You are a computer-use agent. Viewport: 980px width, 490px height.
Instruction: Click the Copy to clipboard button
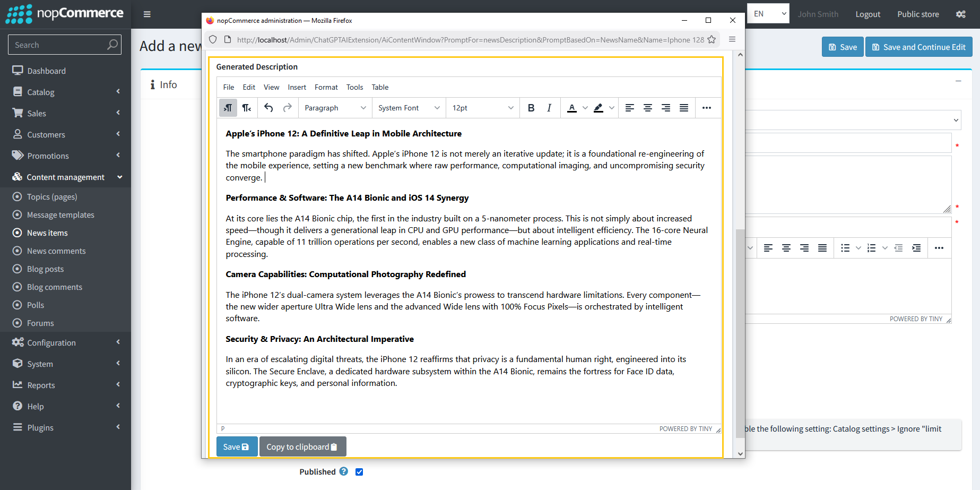click(x=302, y=446)
